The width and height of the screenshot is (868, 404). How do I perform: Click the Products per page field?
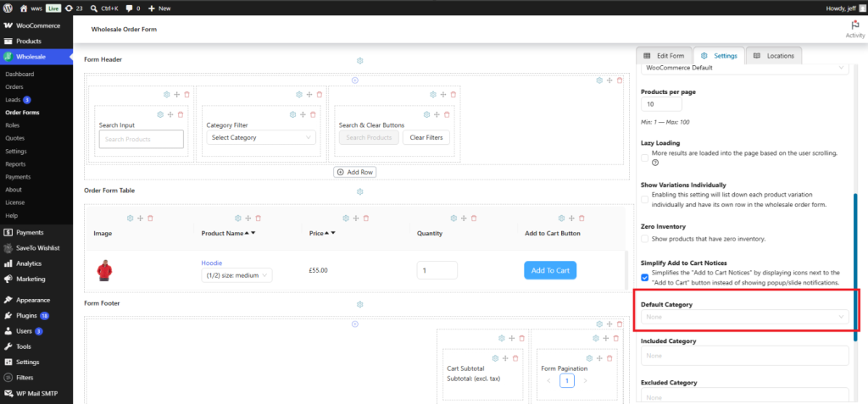click(661, 104)
